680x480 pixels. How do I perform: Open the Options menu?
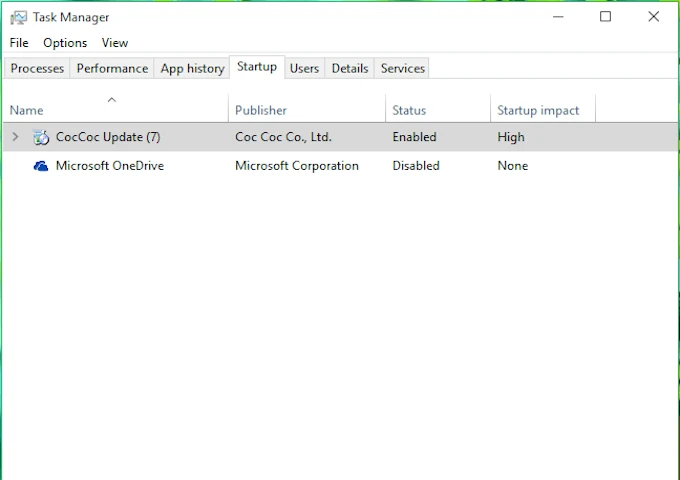(x=65, y=43)
